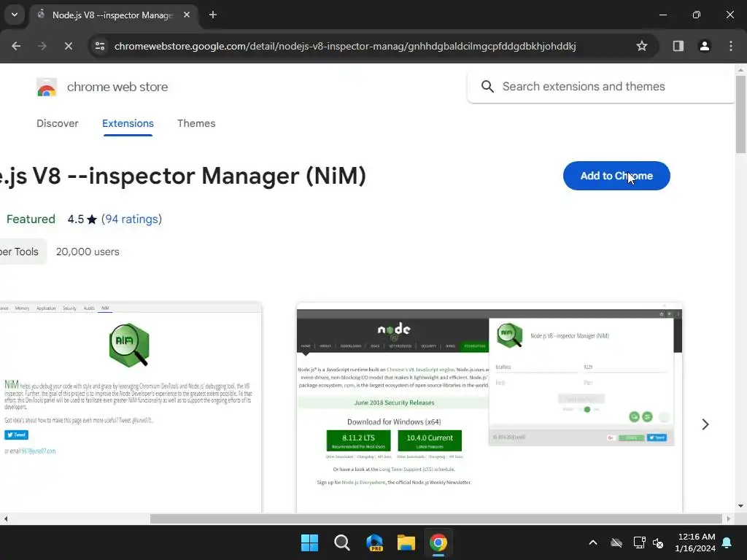Go back to previous page
This screenshot has height=560, width=747.
pos(16,46)
